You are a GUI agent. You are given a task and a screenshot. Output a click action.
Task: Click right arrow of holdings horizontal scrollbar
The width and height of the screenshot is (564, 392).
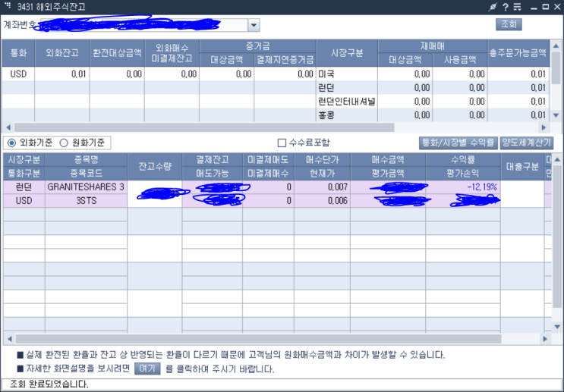coord(545,338)
